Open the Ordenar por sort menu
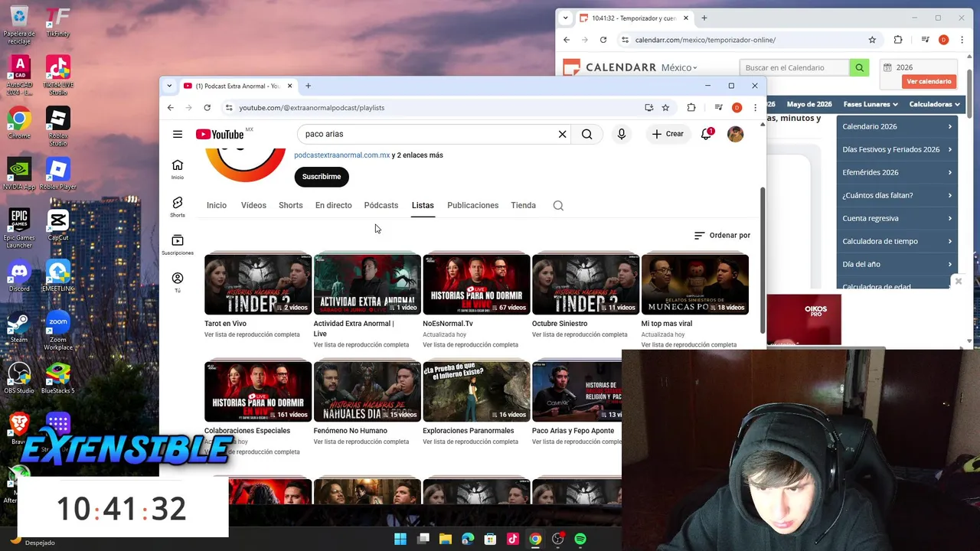Viewport: 980px width, 551px height. 722,235
